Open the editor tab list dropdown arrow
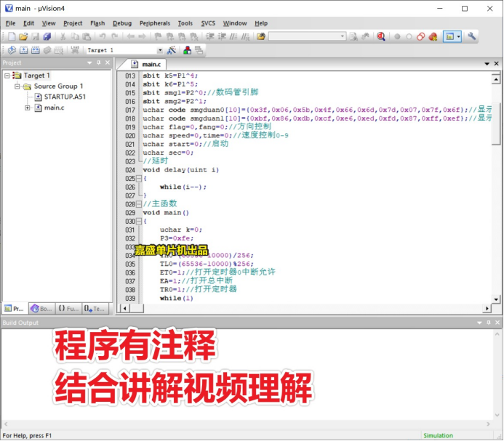The image size is (504, 441). [x=487, y=64]
